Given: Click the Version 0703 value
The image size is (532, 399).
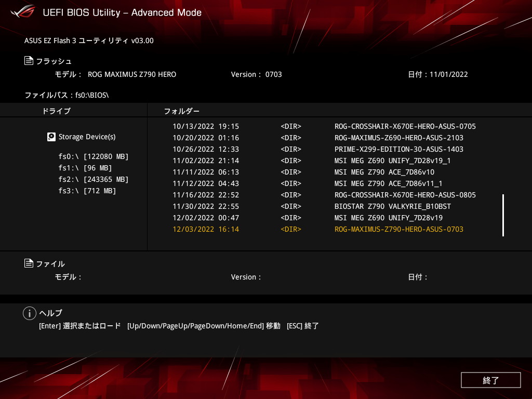Looking at the screenshot, I should tap(273, 74).
